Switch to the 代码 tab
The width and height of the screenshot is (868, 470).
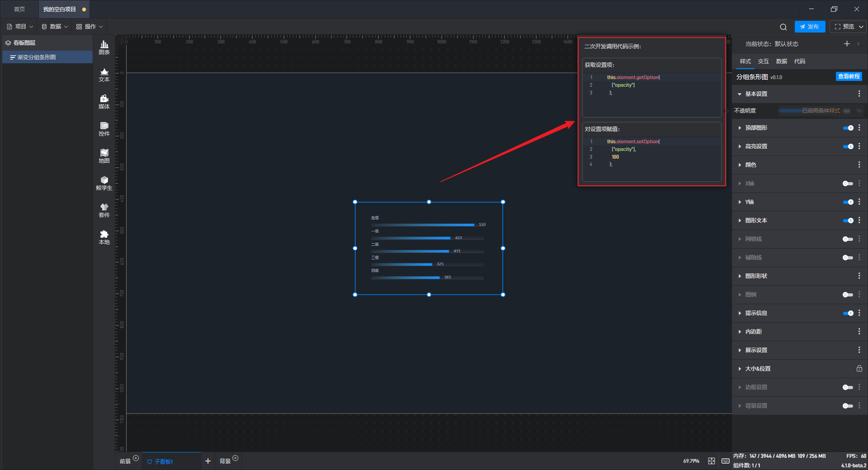pyautogui.click(x=799, y=61)
